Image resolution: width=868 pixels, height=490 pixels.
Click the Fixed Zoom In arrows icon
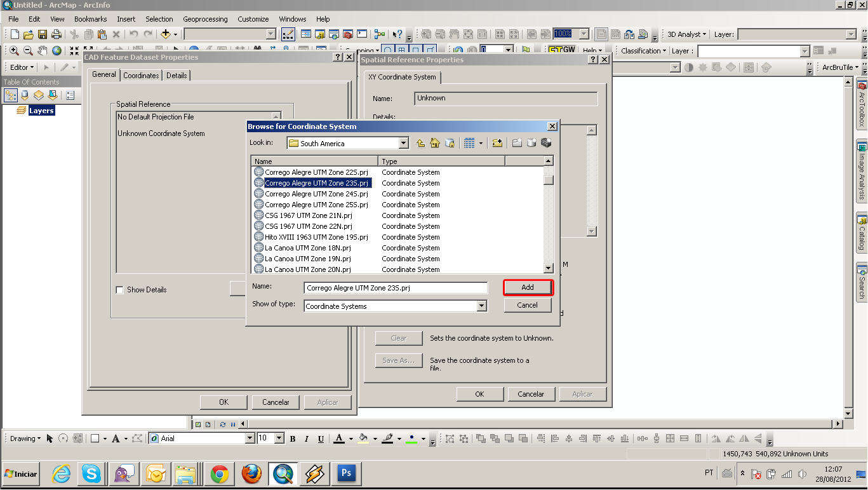(74, 51)
